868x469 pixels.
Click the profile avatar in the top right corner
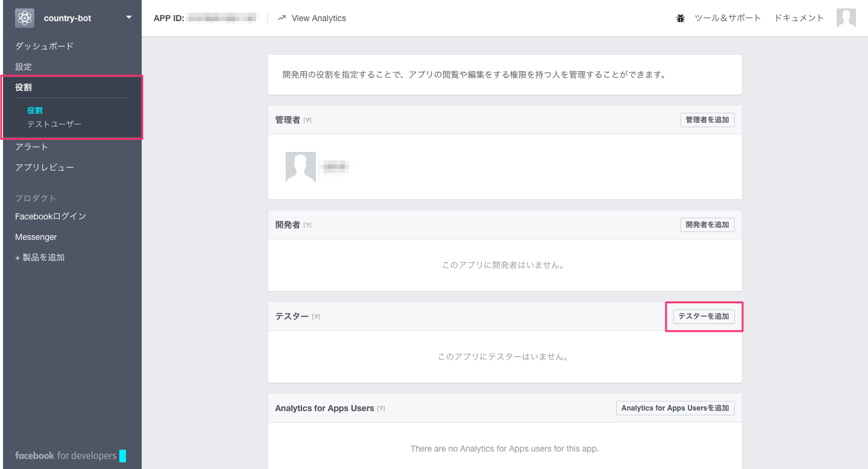(x=846, y=17)
